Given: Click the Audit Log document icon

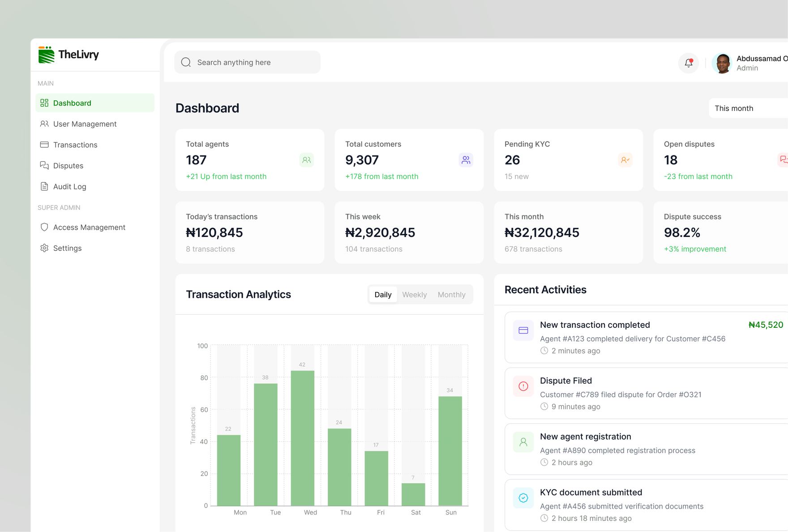Looking at the screenshot, I should [44, 186].
